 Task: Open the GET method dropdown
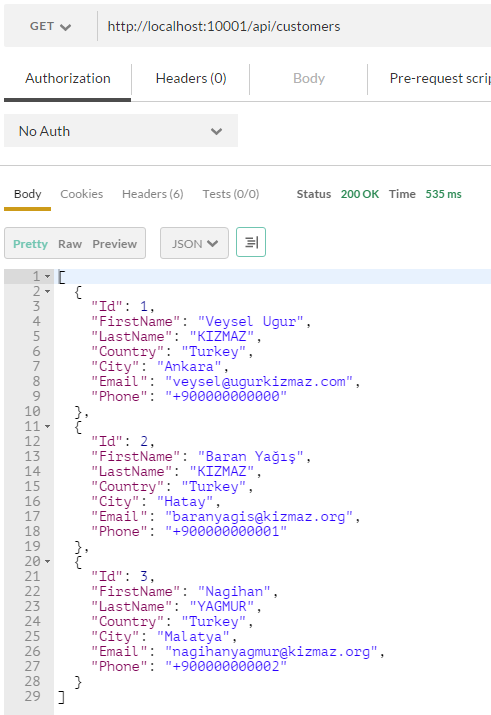pyautogui.click(x=51, y=26)
